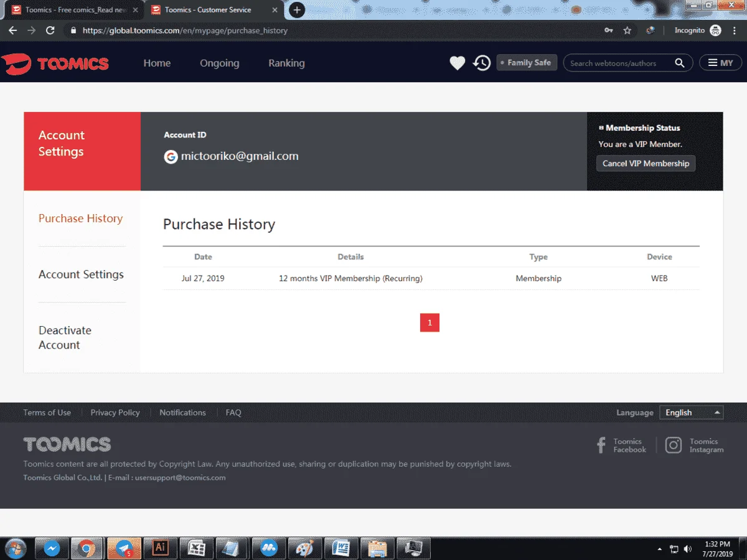Click 12 months VIP Membership (Recurring) entry
The width and height of the screenshot is (747, 560).
coord(350,279)
